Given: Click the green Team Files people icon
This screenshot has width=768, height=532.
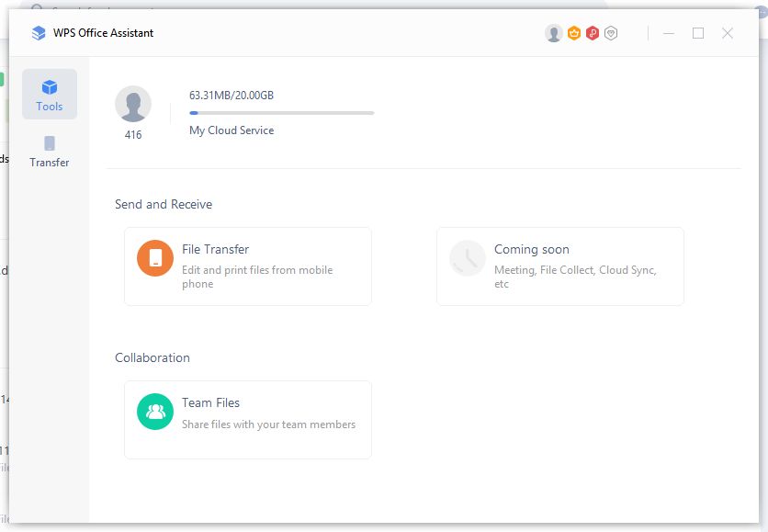Looking at the screenshot, I should coord(155,412).
